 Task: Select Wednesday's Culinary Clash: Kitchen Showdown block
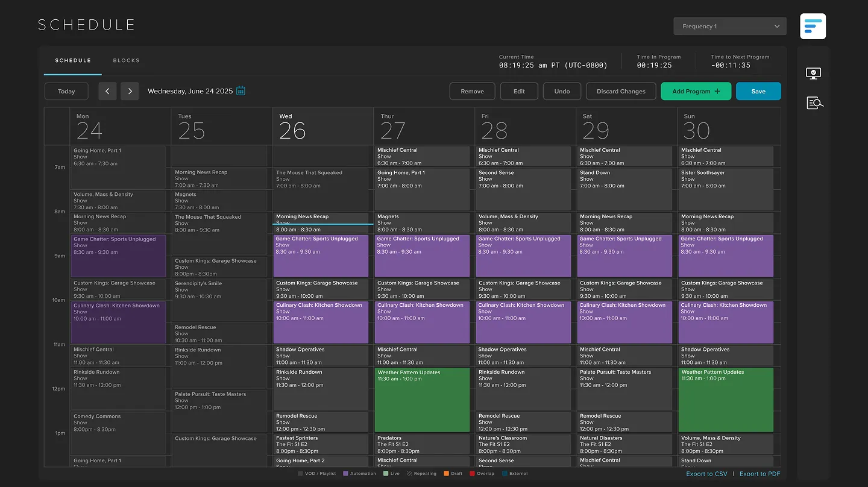[x=321, y=322]
